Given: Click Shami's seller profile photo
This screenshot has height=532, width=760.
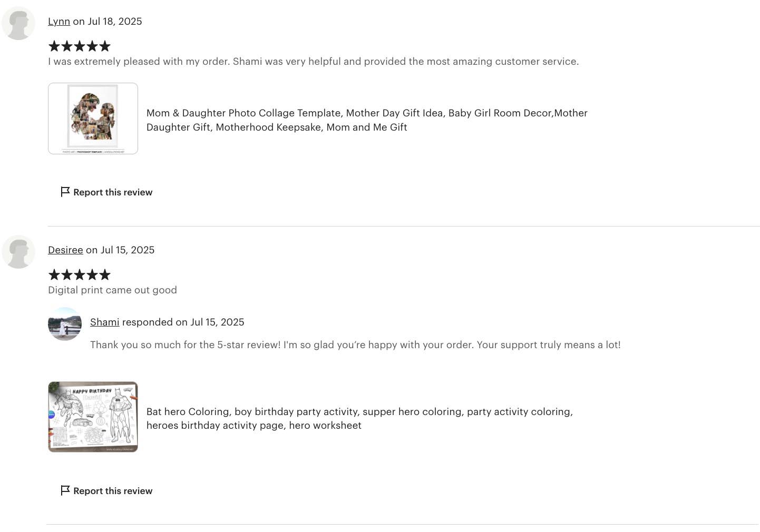Looking at the screenshot, I should [65, 324].
